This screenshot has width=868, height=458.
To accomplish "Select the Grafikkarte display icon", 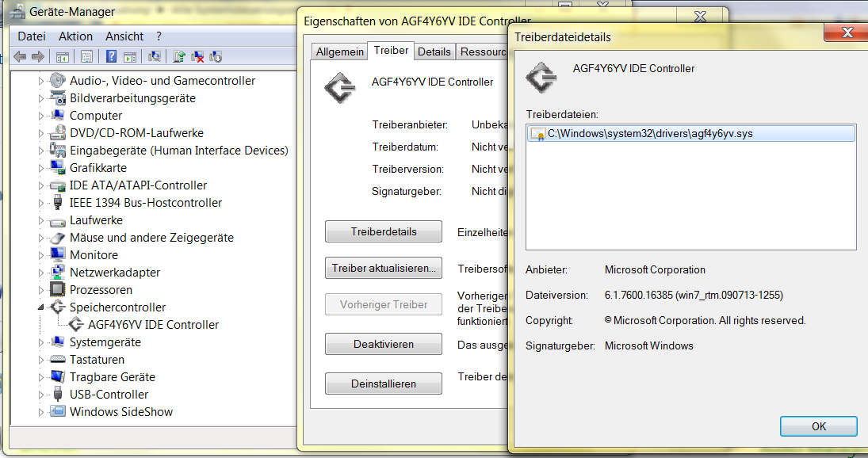I will (58, 168).
